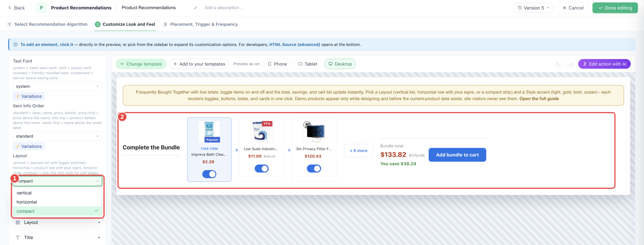Image resolution: width=644 pixels, height=245 pixels.
Task: Toggle off the Impreva Bath Cleanser item
Action: click(209, 174)
